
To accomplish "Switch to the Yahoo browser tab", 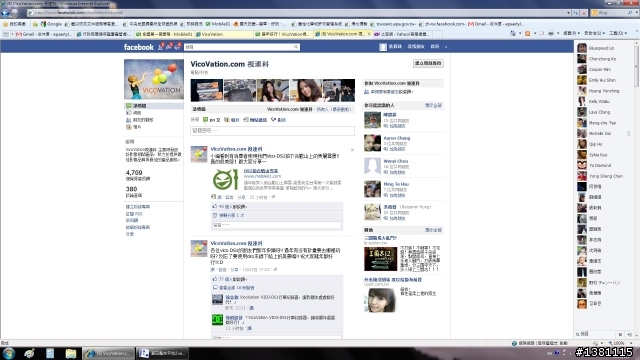I will 402,34.
